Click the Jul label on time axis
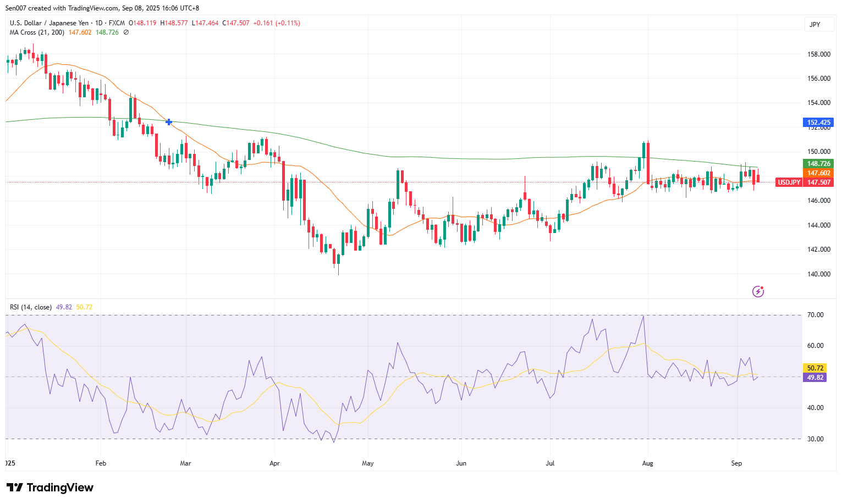Screen dimensions: 842x504 [x=551, y=463]
